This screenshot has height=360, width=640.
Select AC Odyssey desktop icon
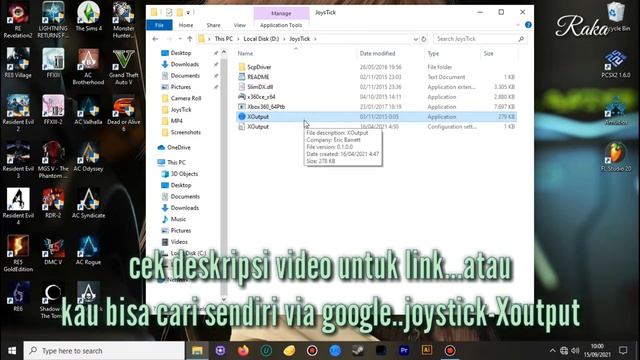tap(88, 157)
